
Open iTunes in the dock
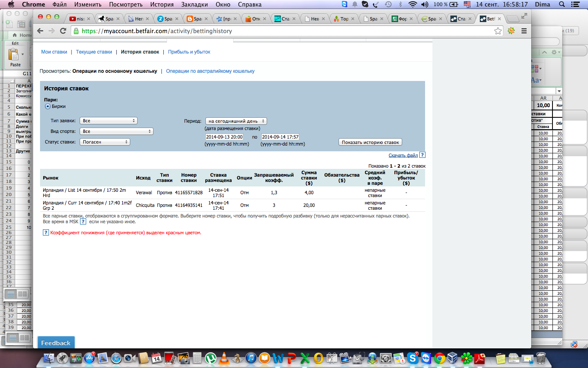coord(251,359)
